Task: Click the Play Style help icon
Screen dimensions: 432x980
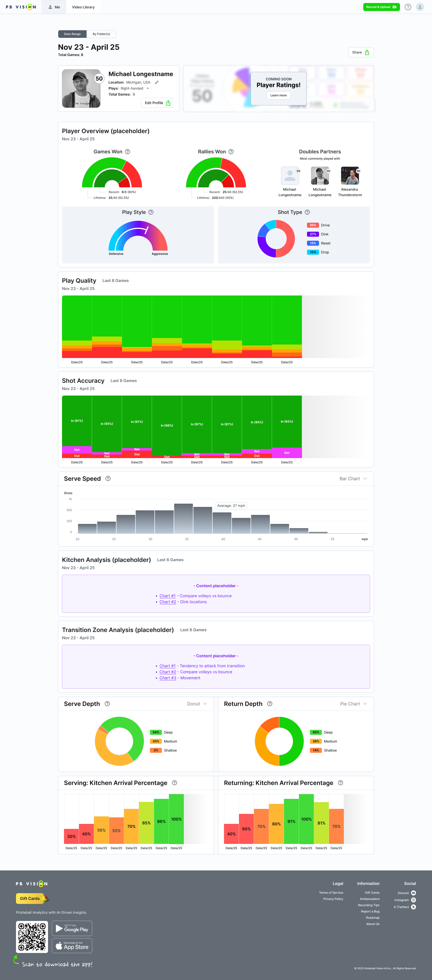Action: point(151,212)
